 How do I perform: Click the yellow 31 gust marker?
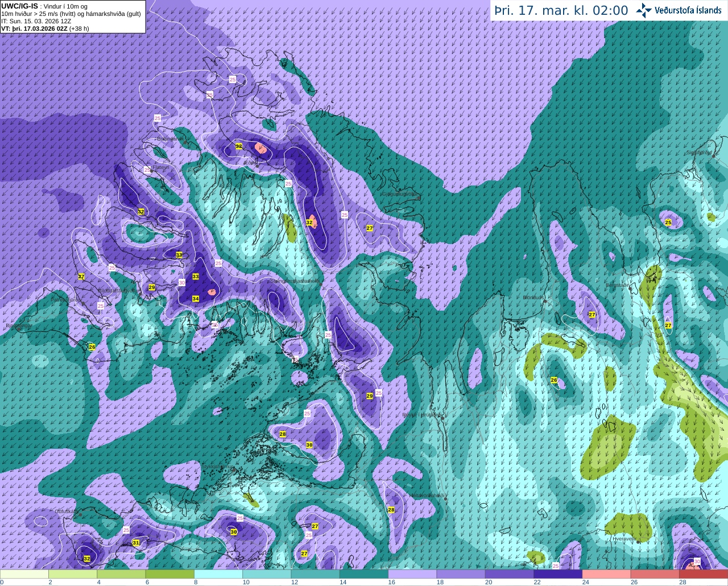(136, 543)
